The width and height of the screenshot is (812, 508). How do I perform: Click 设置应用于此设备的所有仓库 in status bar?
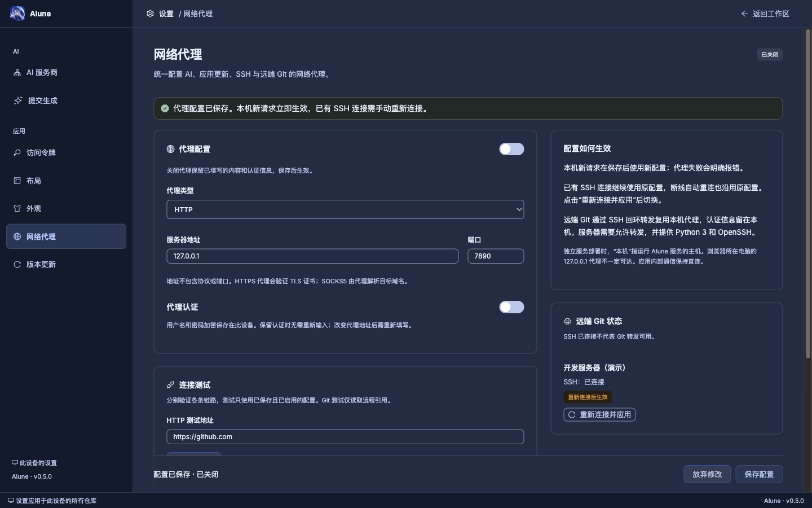click(x=52, y=501)
